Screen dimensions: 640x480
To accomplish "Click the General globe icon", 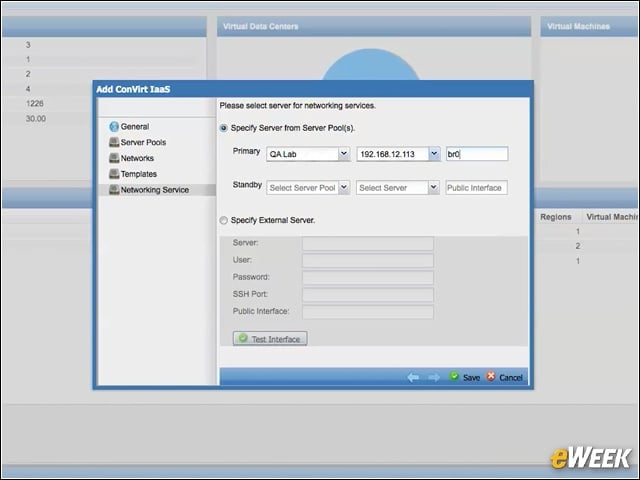I will coord(114,127).
